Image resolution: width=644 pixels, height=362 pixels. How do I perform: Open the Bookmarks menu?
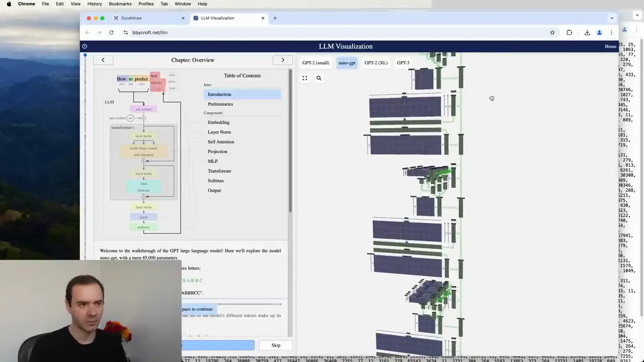point(120,4)
